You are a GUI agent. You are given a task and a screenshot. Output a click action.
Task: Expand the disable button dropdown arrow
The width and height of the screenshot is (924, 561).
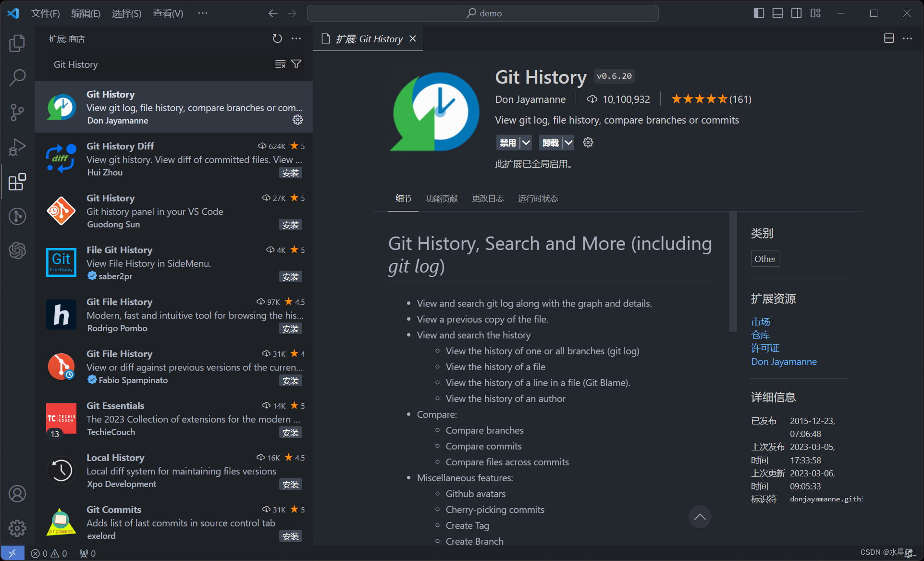(526, 142)
